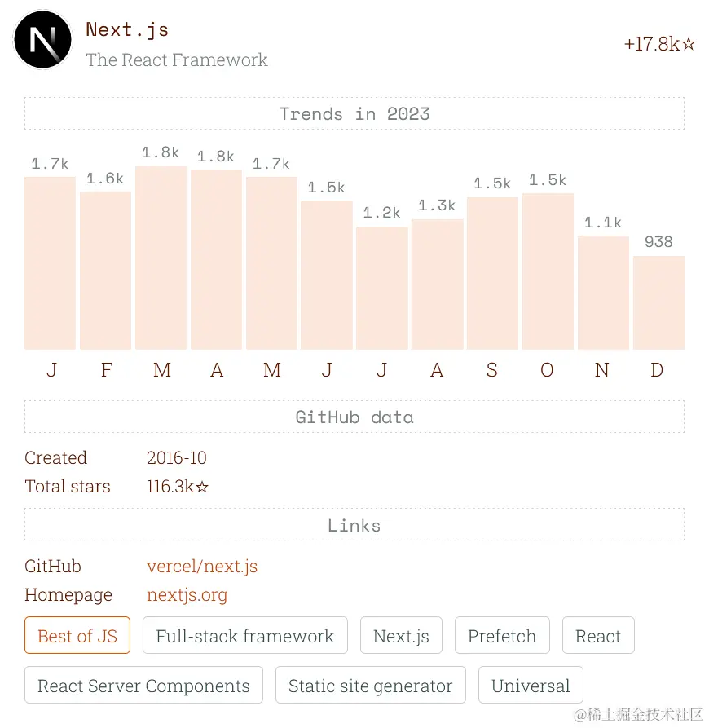Select the Full-stack framework tag
The height and width of the screenshot is (728, 709).
pos(245,636)
